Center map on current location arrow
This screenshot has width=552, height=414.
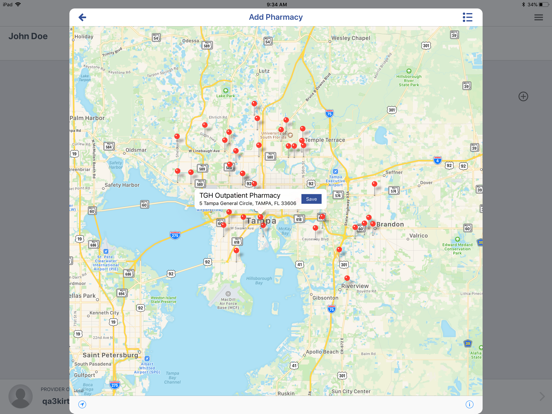(82, 404)
